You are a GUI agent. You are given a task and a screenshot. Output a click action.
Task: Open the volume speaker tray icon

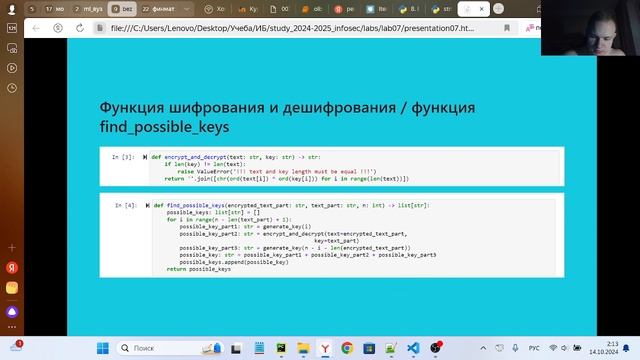point(564,348)
